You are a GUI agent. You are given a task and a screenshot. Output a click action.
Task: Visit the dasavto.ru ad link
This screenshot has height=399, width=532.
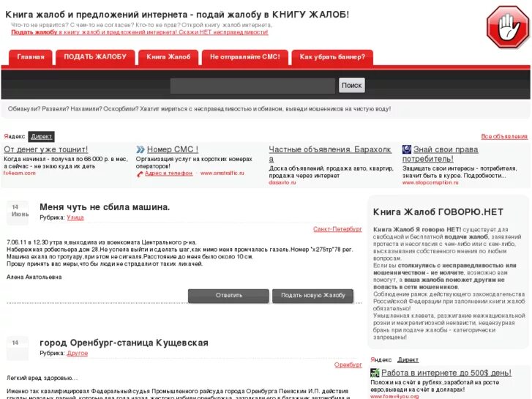(x=282, y=183)
